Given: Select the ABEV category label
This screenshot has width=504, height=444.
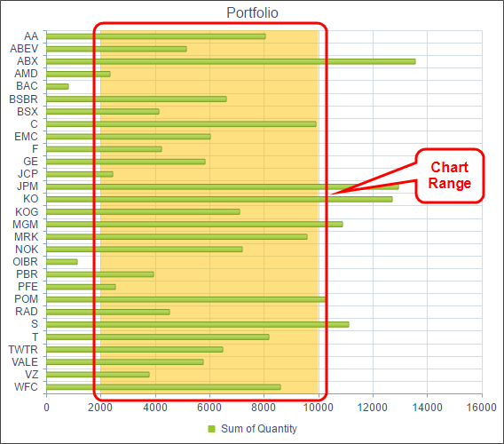Looking at the screenshot, I should (x=24, y=49).
